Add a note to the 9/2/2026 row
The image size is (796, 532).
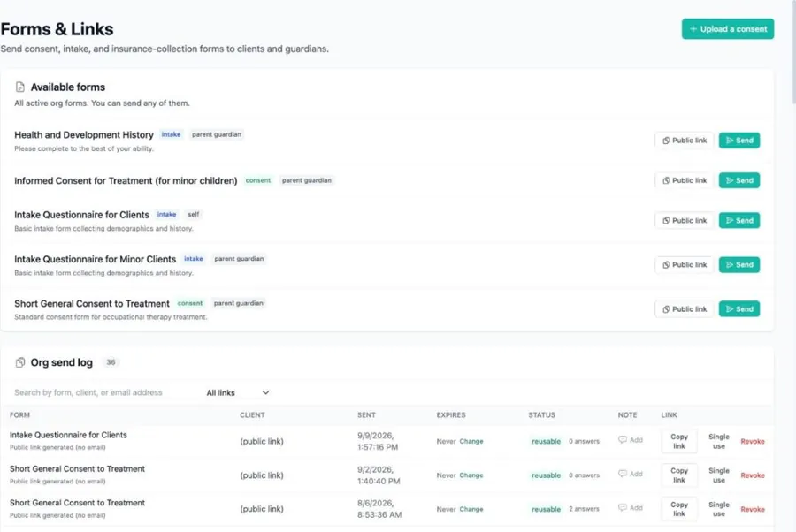[631, 474]
